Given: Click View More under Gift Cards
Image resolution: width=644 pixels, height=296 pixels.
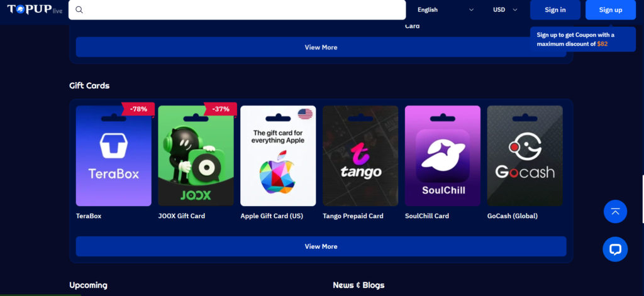Looking at the screenshot, I should (321, 246).
